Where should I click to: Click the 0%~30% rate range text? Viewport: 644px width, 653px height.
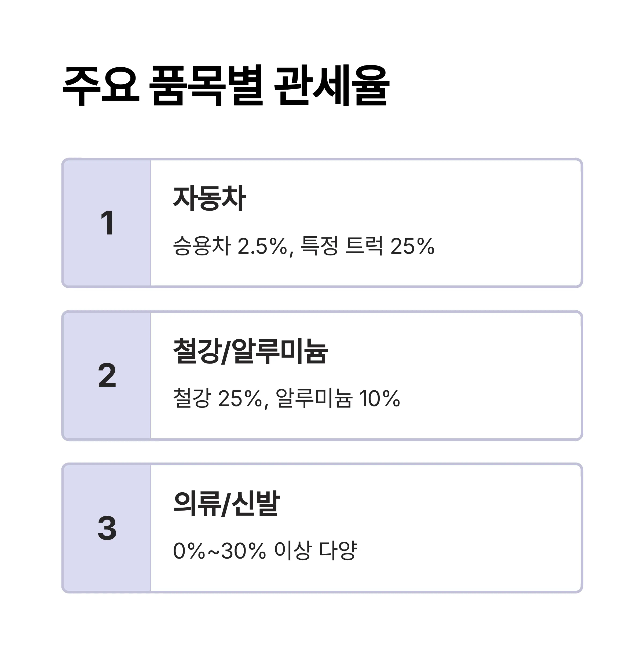pos(219,551)
